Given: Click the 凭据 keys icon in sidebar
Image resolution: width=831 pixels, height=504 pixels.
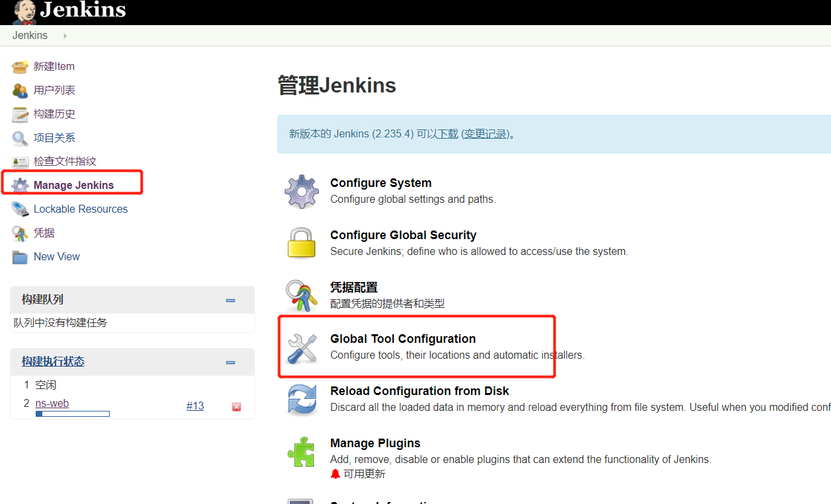Looking at the screenshot, I should (x=20, y=233).
